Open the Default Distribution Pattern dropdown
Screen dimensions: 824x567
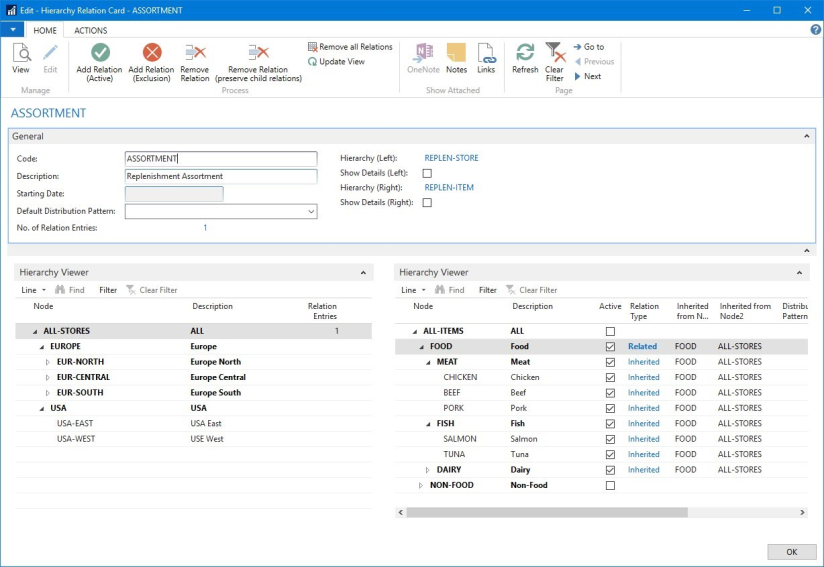[311, 212]
